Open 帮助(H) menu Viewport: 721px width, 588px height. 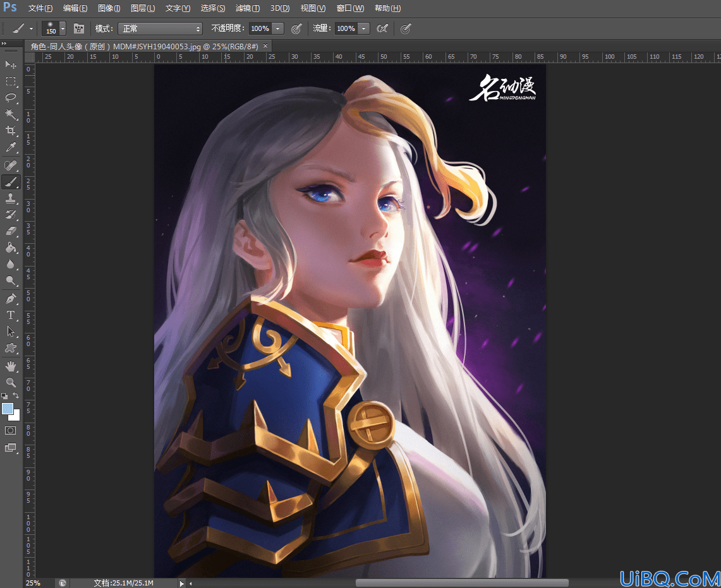point(387,8)
